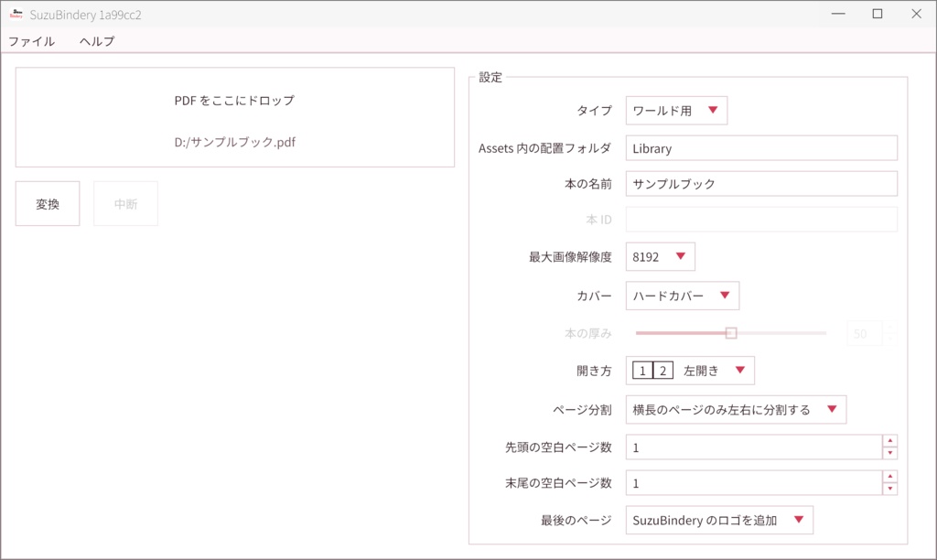Screen dimensions: 937x560
Task: Click the 本の厚み value box showing 50
Action: pos(865,333)
